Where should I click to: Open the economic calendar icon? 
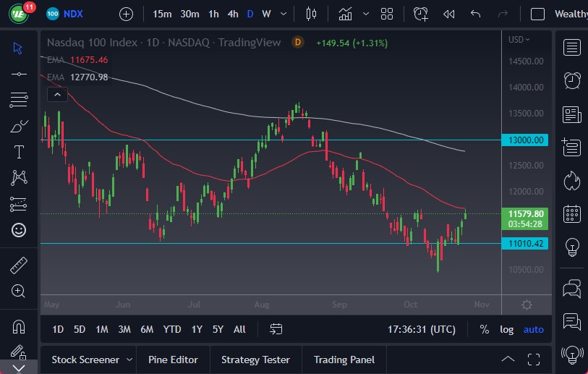[x=572, y=214]
